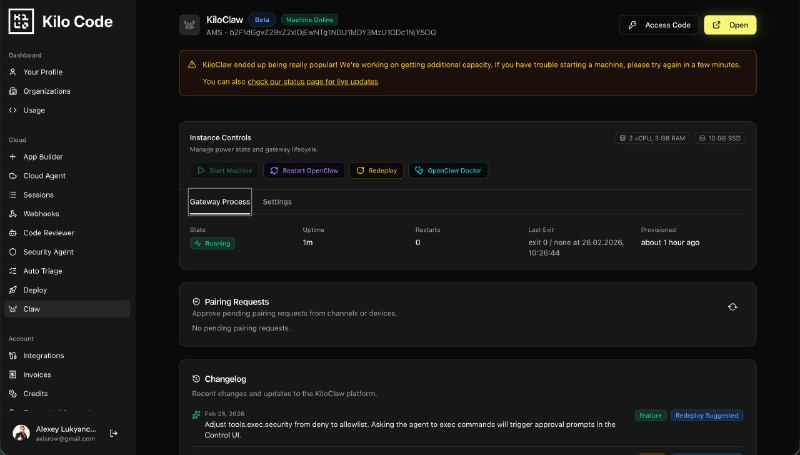This screenshot has width=800, height=455.
Task: Click the Access Code button
Action: pyautogui.click(x=659, y=25)
